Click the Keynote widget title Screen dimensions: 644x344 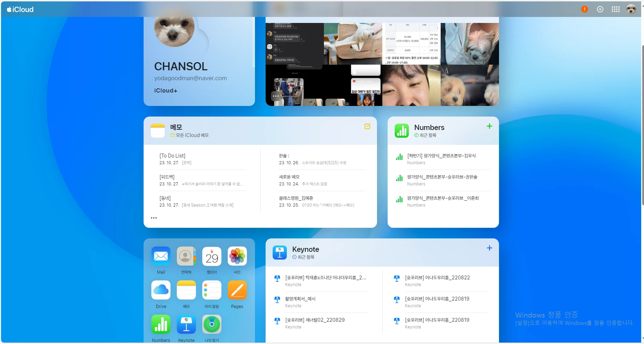click(x=306, y=249)
